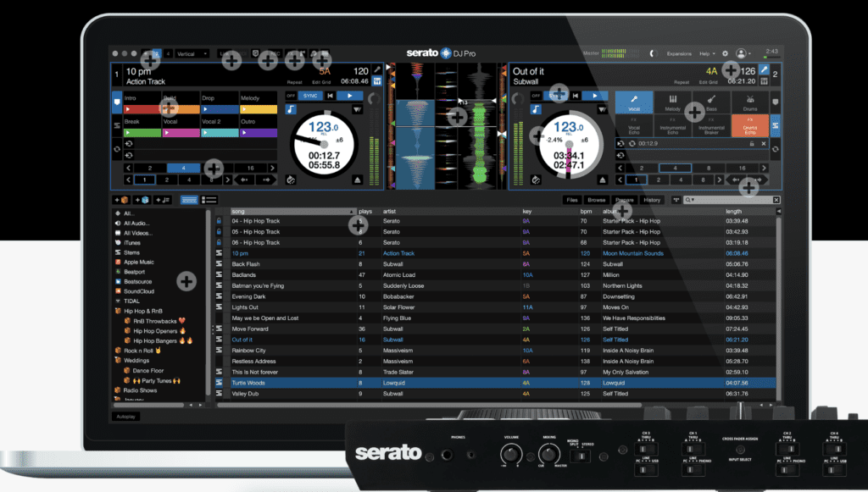
Task: Open the settings gear
Action: click(725, 53)
